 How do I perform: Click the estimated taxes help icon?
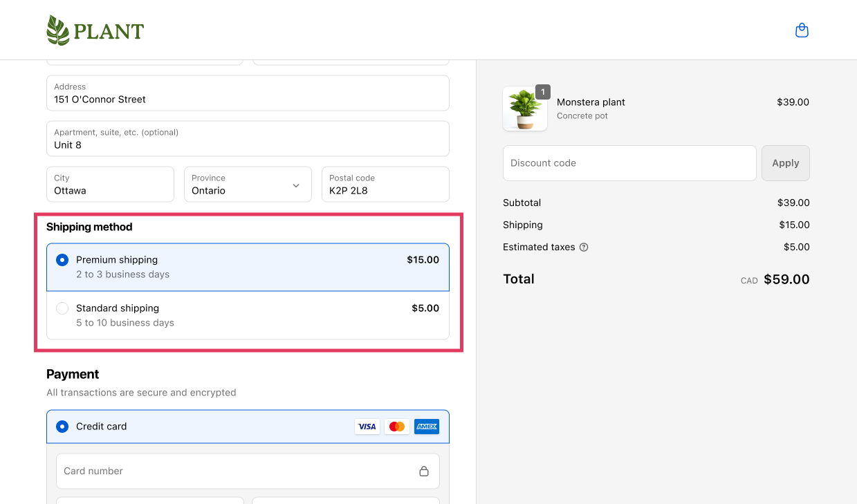[x=584, y=247]
